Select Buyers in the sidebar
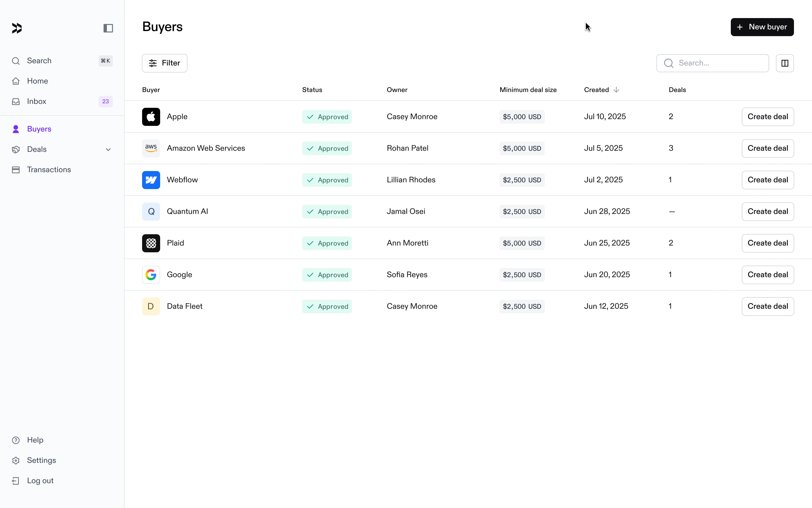Screen dimensions: 812x508 62,129
